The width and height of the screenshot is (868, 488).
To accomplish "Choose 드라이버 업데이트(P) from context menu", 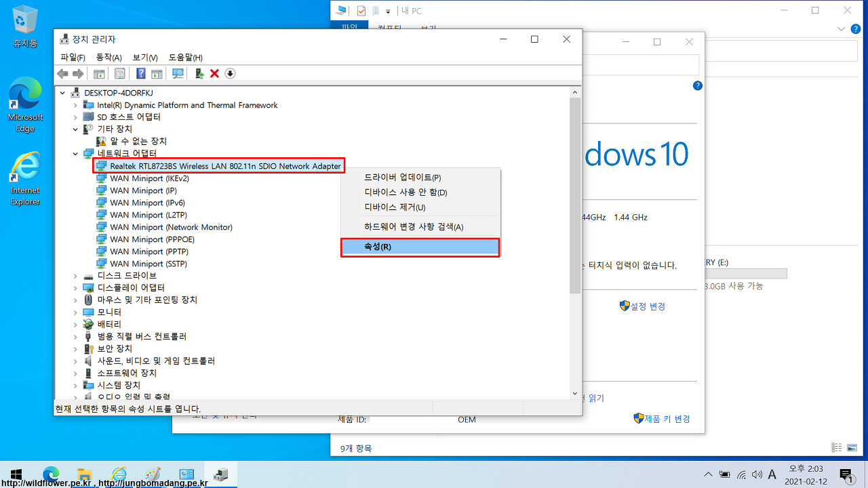I will [x=420, y=178].
